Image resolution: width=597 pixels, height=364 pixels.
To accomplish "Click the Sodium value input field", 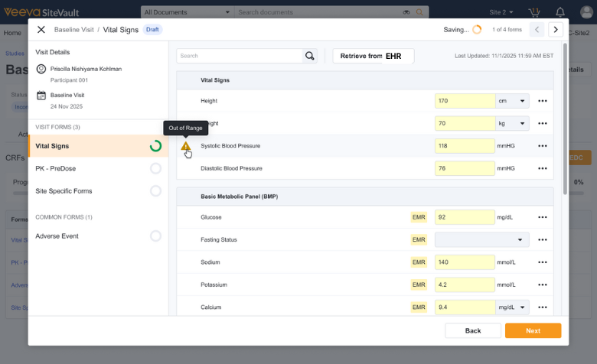I will [x=465, y=262].
